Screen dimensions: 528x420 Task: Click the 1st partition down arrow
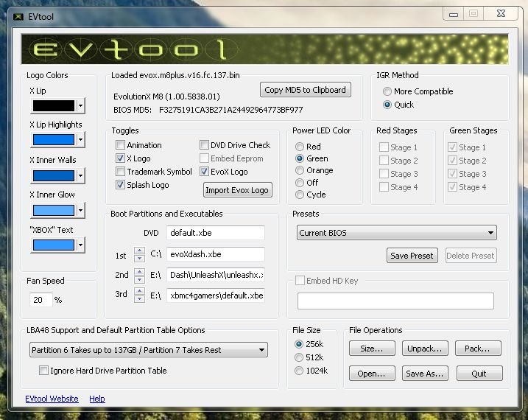pos(139,259)
